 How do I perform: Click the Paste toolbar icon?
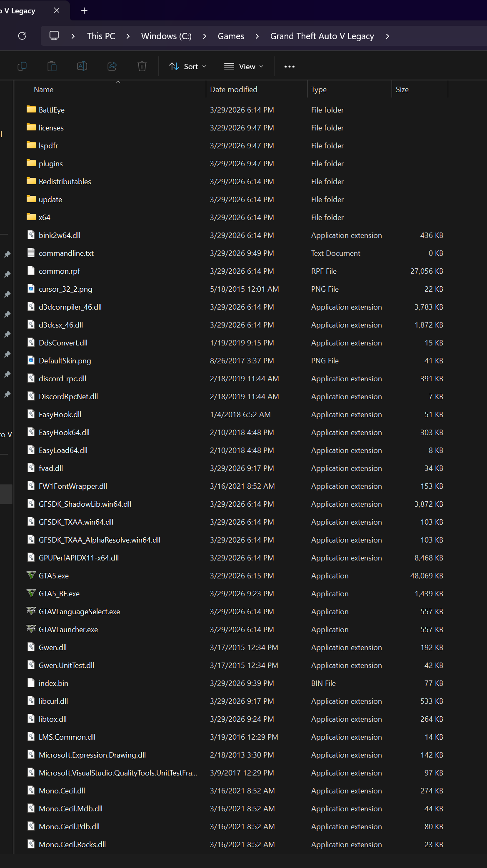tap(52, 66)
